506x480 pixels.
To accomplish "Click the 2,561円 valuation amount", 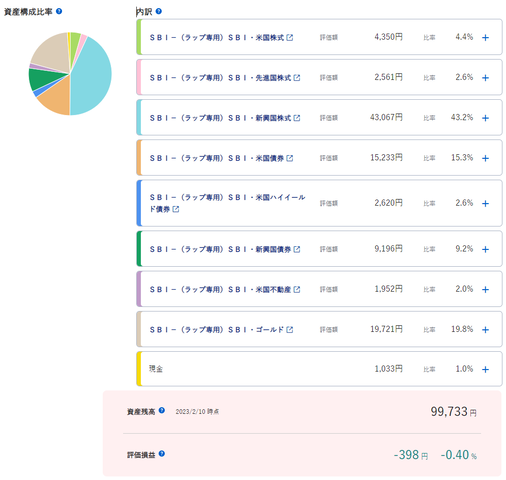I will (x=388, y=77).
